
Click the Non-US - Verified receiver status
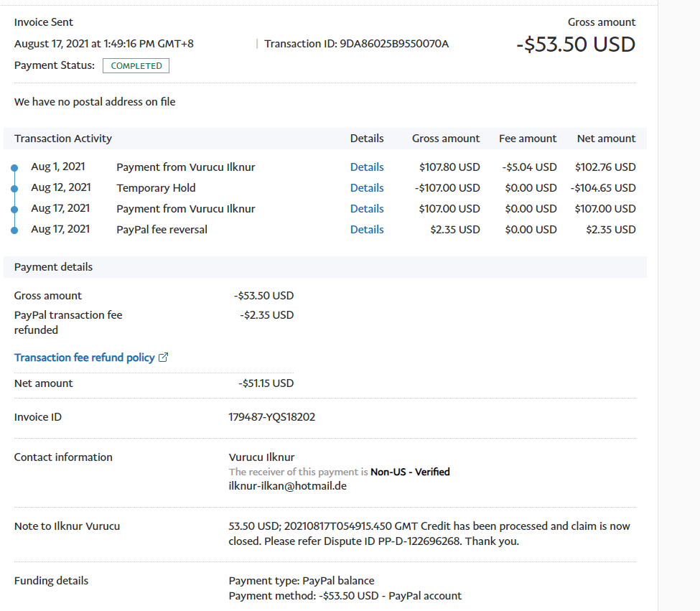point(410,472)
